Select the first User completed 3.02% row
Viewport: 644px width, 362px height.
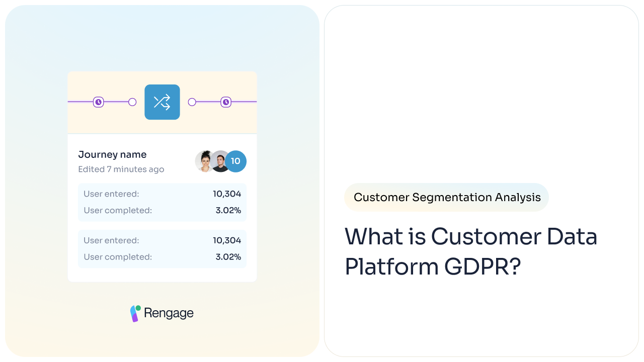(x=162, y=210)
